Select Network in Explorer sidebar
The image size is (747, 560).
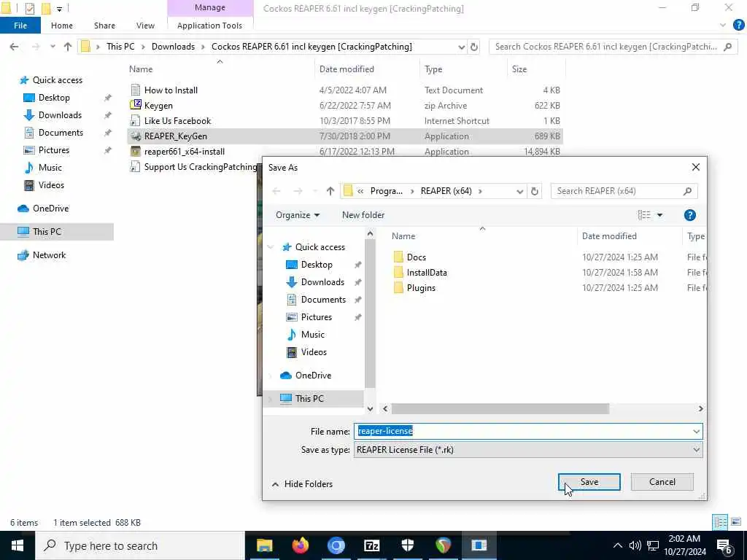pyautogui.click(x=49, y=255)
